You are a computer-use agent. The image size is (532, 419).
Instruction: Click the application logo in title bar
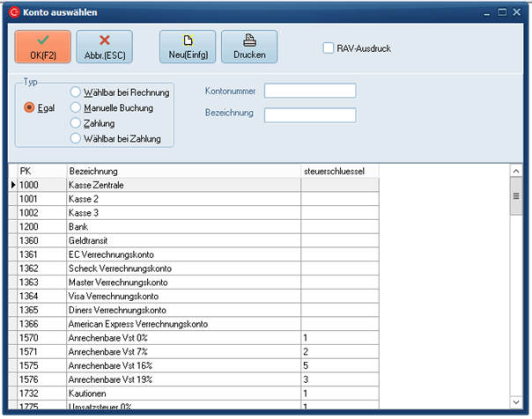[13, 12]
